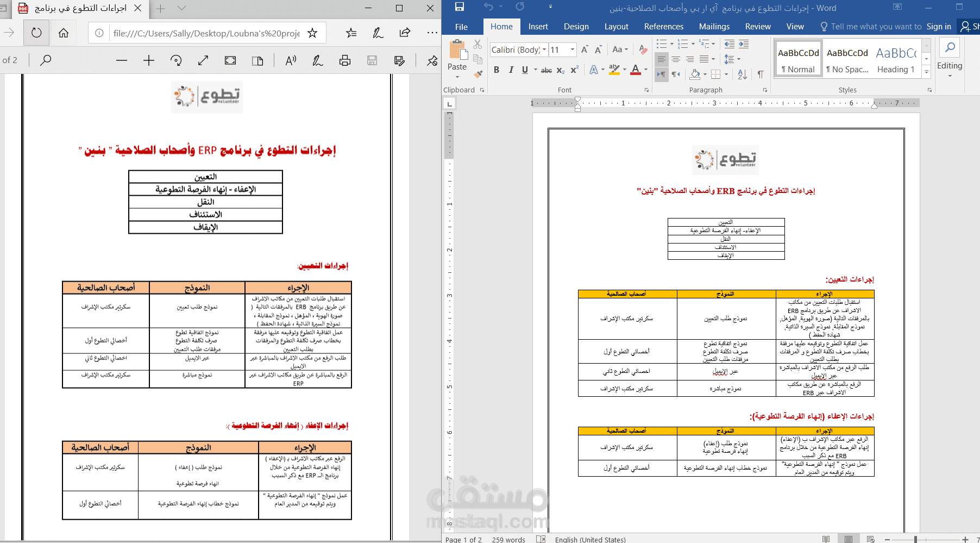The image size is (980, 543).
Task: Increase font size in Word
Action: point(585,49)
